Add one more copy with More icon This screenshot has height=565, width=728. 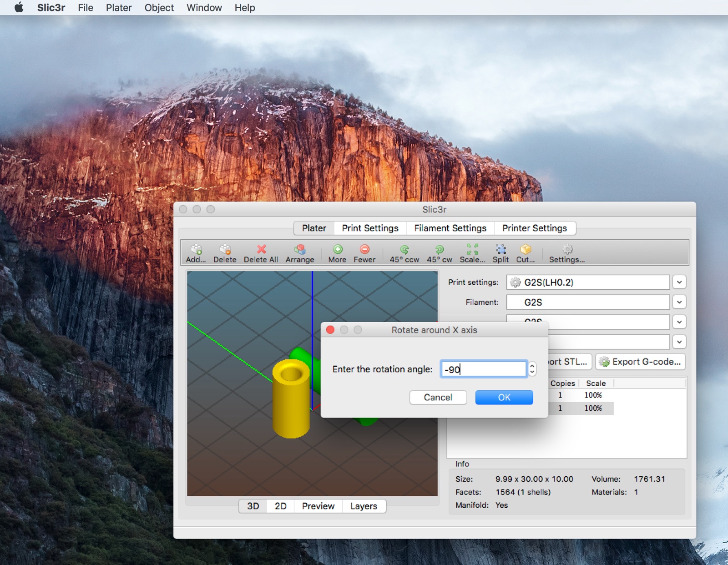(x=337, y=250)
